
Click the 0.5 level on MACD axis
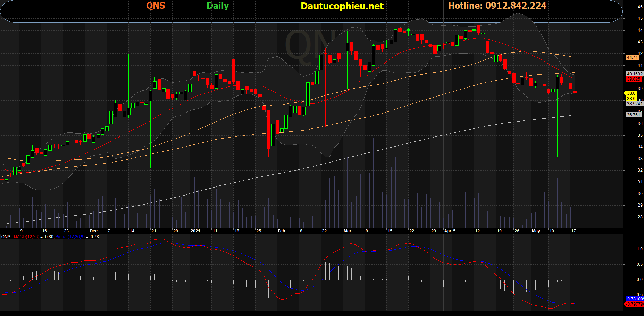pyautogui.click(x=639, y=264)
